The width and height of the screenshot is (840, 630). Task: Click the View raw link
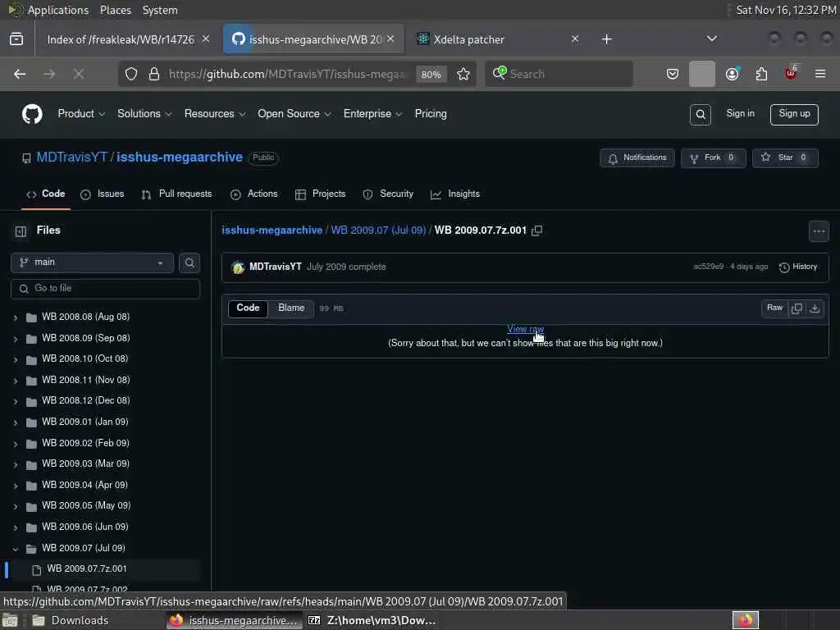point(525,329)
